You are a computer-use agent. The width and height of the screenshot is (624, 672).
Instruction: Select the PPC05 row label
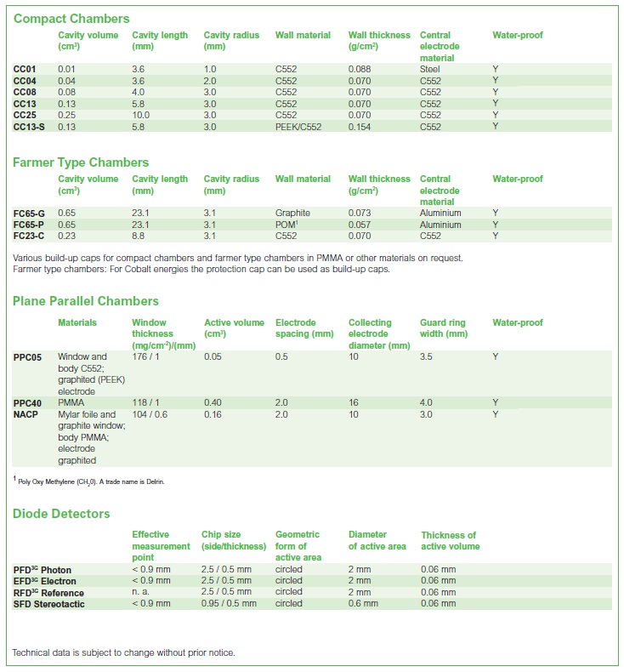[27, 357]
